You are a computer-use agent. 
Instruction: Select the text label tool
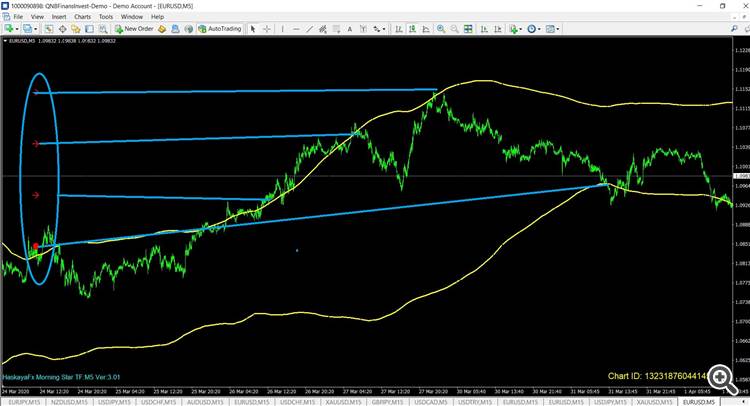click(x=363, y=29)
